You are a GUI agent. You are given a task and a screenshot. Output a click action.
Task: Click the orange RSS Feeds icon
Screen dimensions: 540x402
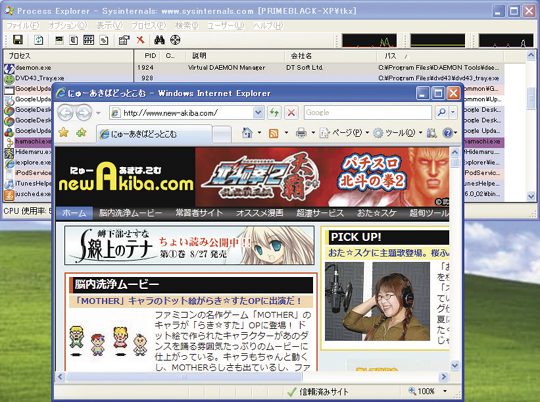tap(273, 133)
